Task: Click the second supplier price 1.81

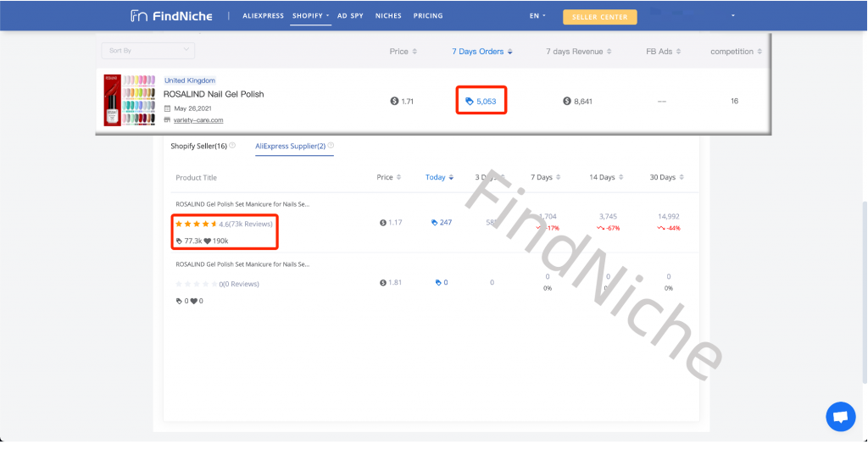Action: [x=395, y=282]
